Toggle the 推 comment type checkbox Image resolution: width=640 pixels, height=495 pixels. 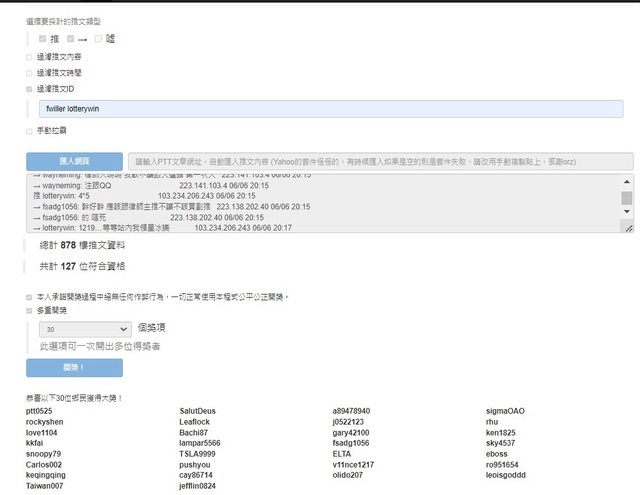click(42, 39)
